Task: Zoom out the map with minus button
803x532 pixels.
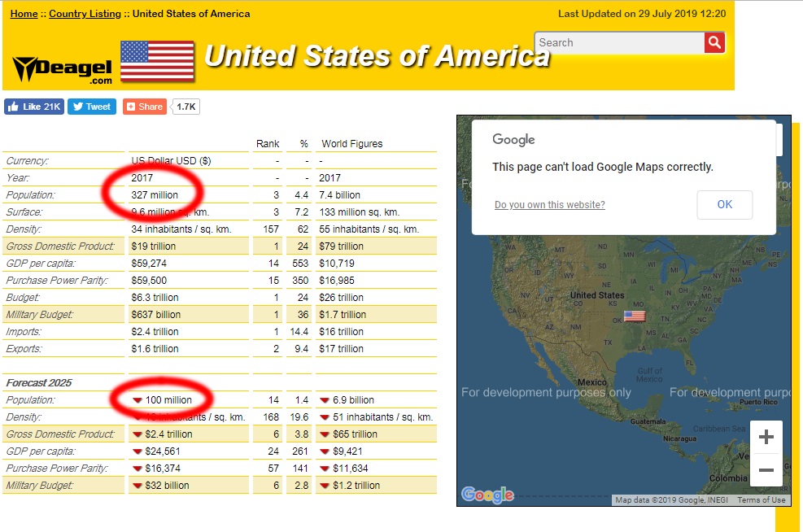Action: point(766,469)
